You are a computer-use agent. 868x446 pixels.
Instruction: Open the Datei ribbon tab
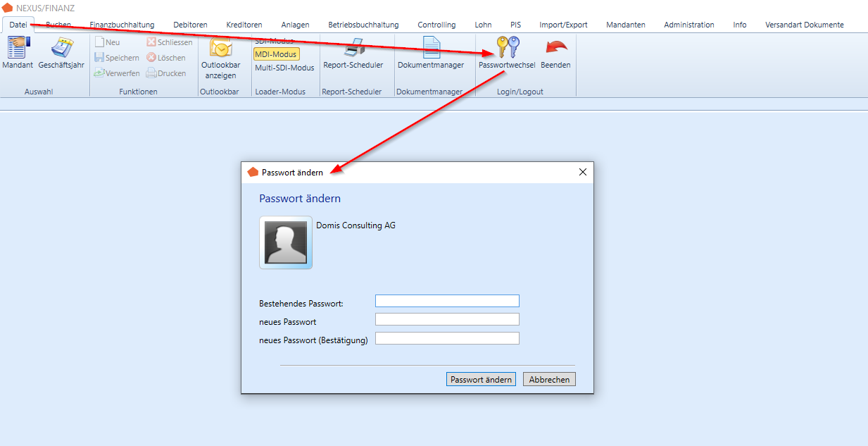click(x=18, y=25)
